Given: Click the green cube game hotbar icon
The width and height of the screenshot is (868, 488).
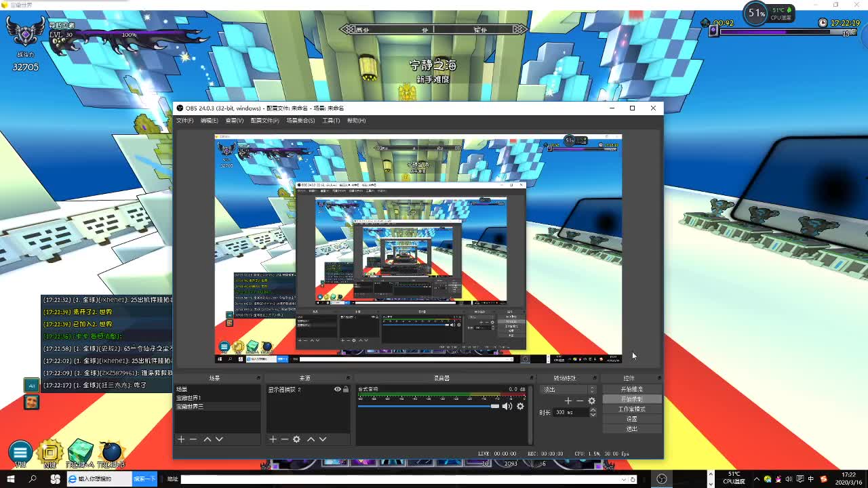Looking at the screenshot, I should [80, 451].
